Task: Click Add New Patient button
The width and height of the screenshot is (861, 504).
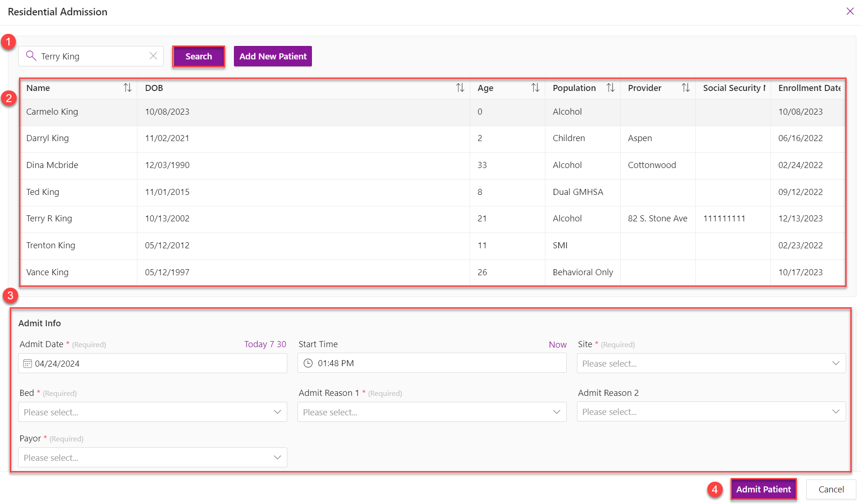Action: (273, 56)
